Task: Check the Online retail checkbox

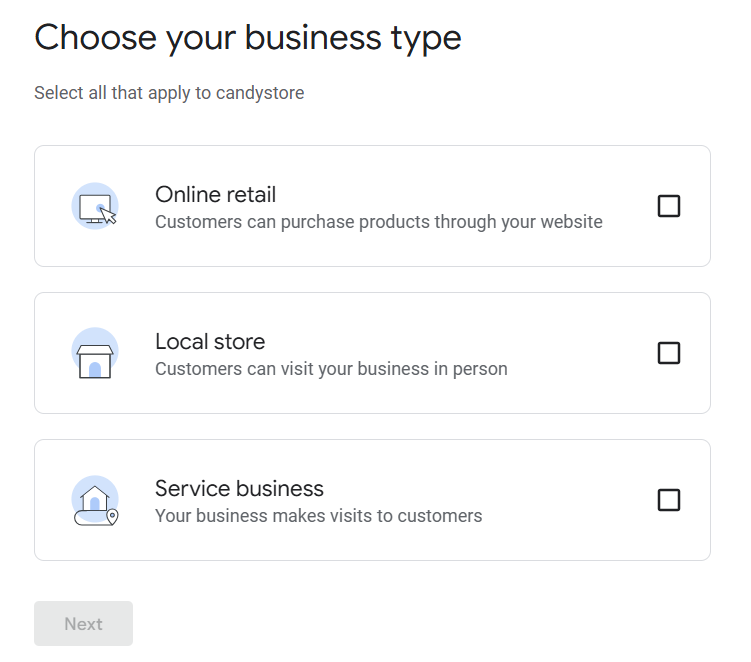Action: pyautogui.click(x=668, y=206)
